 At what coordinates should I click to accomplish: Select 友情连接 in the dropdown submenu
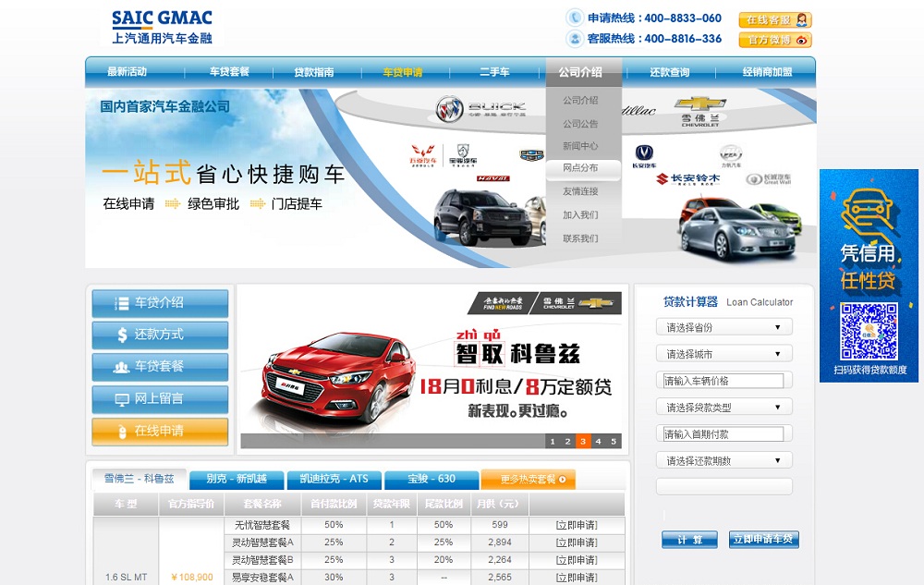[580, 191]
